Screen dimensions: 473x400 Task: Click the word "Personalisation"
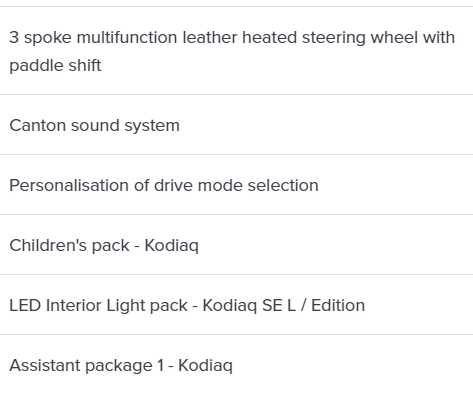pos(69,185)
